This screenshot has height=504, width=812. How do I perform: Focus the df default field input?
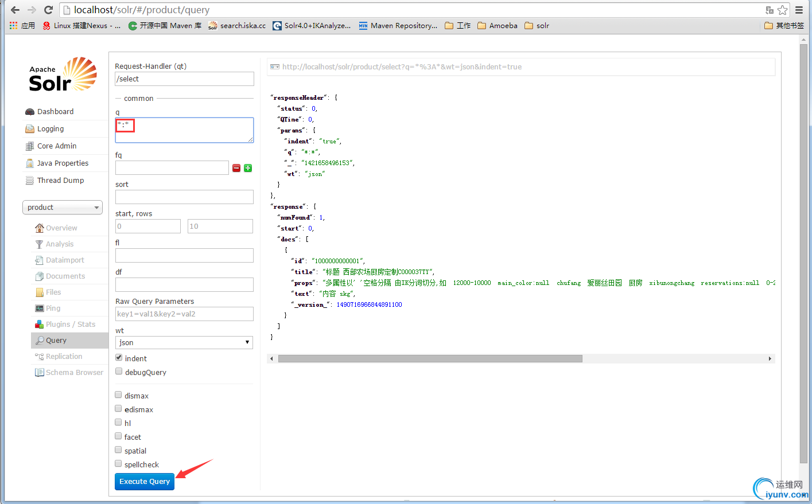184,284
